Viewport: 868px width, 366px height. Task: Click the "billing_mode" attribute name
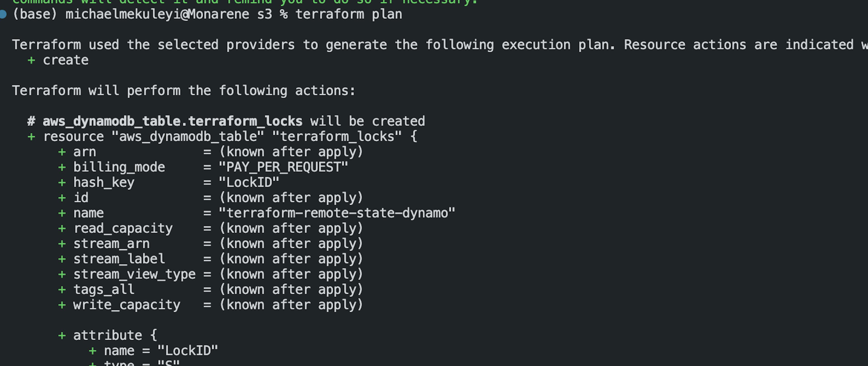pos(119,167)
